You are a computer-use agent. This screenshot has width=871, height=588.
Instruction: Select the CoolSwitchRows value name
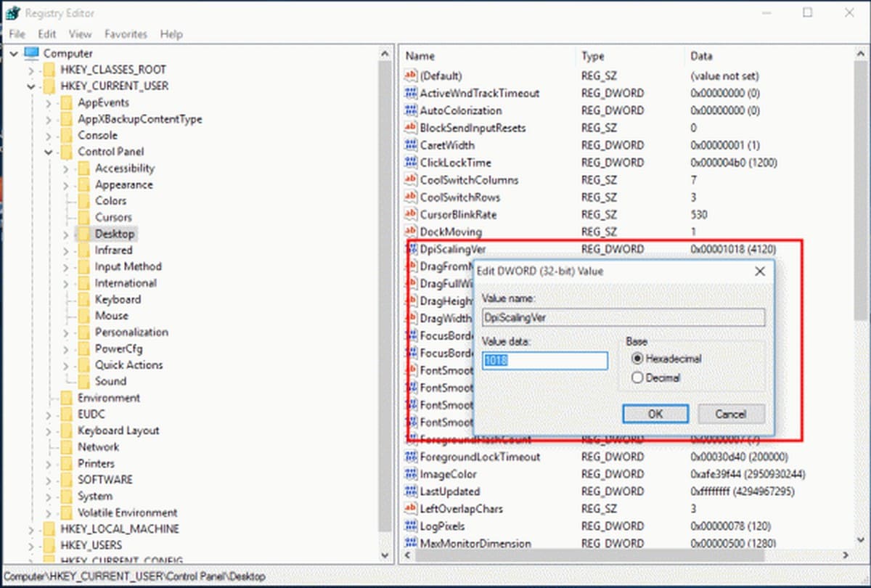point(460,197)
